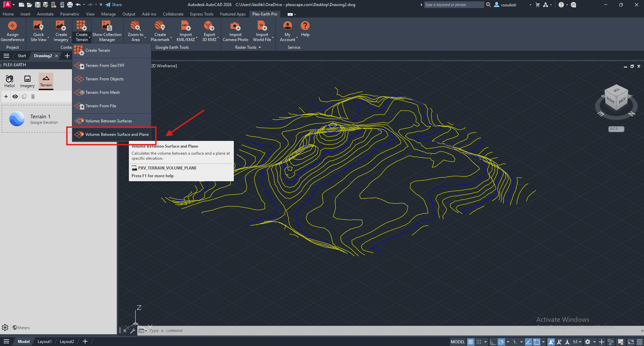Toggle object snap tracking in status bar

pos(528,342)
